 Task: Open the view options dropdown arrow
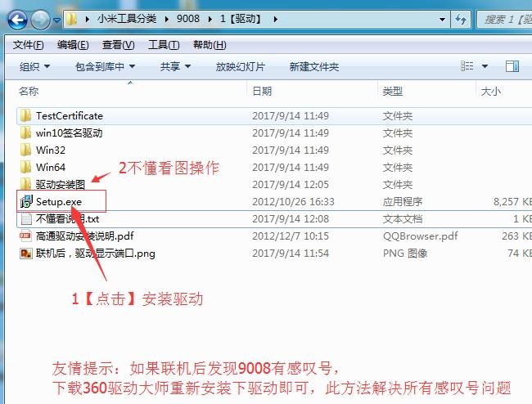(x=485, y=66)
